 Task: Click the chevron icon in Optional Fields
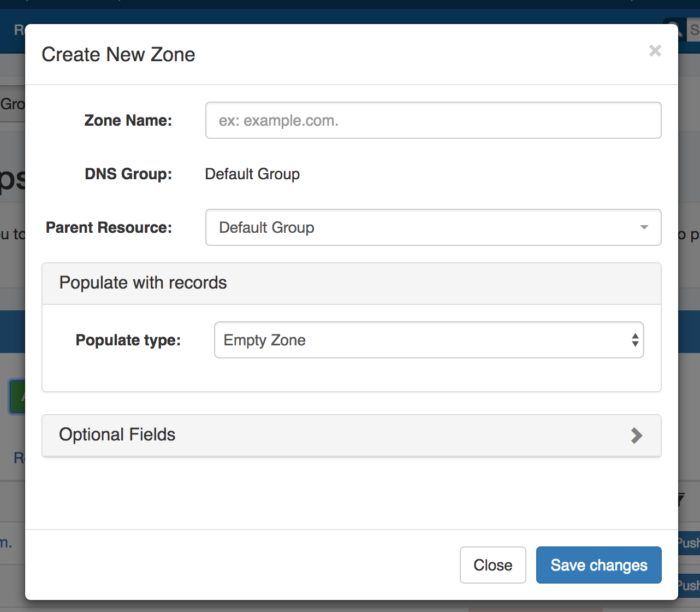coord(636,436)
